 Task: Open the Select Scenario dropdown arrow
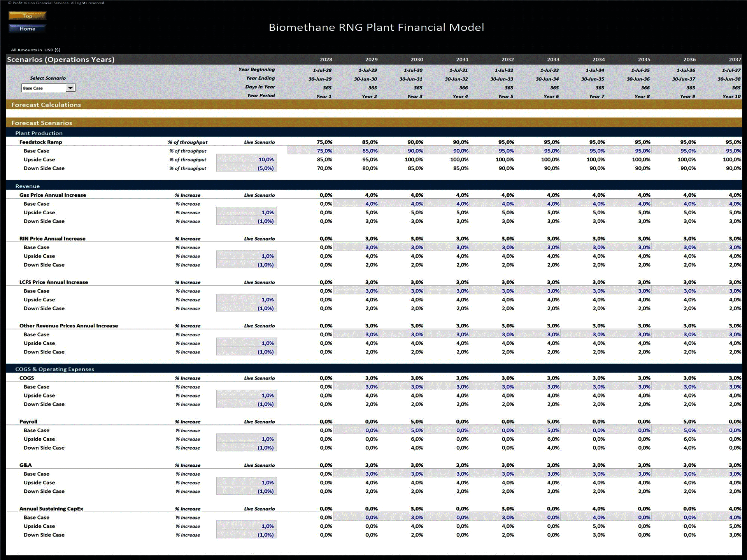pyautogui.click(x=70, y=88)
